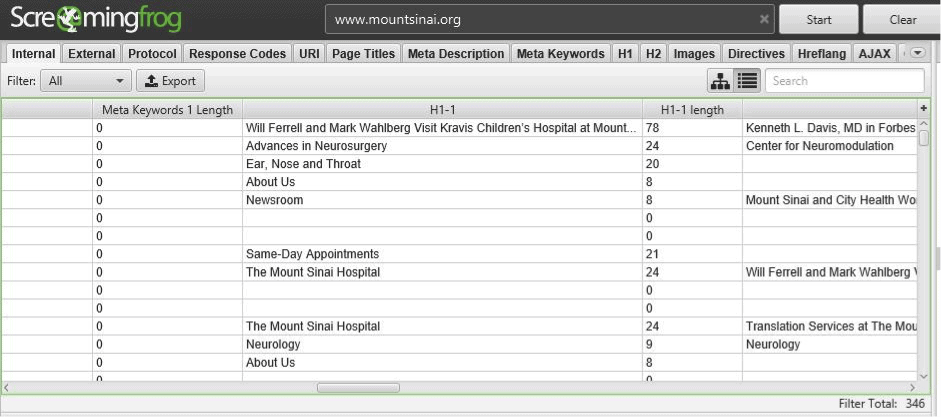Open the Filter dropdown set to All
The image size is (941, 417).
[x=86, y=81]
